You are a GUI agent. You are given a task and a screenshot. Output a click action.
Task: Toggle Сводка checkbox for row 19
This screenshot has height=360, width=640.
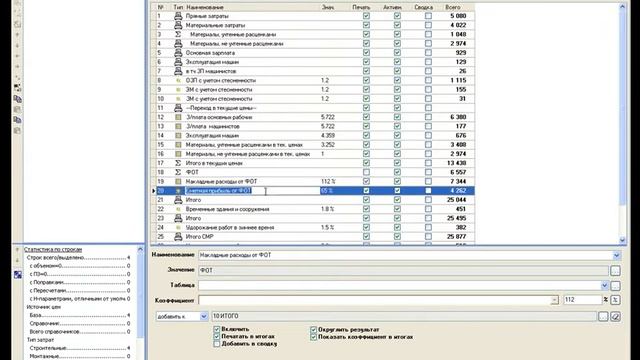pyautogui.click(x=428, y=181)
